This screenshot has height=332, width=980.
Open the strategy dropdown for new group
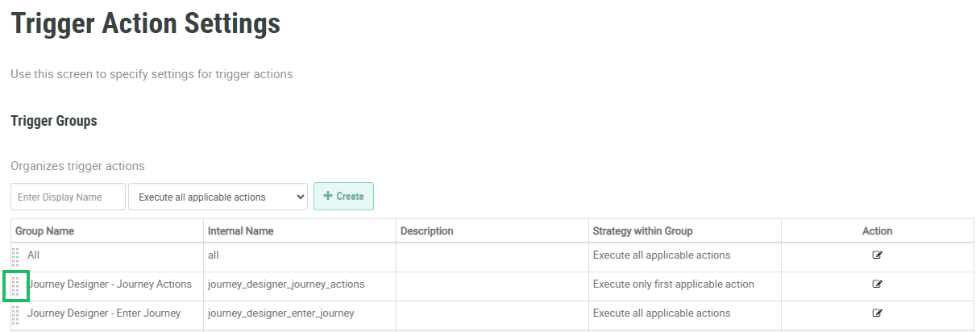coord(218,197)
